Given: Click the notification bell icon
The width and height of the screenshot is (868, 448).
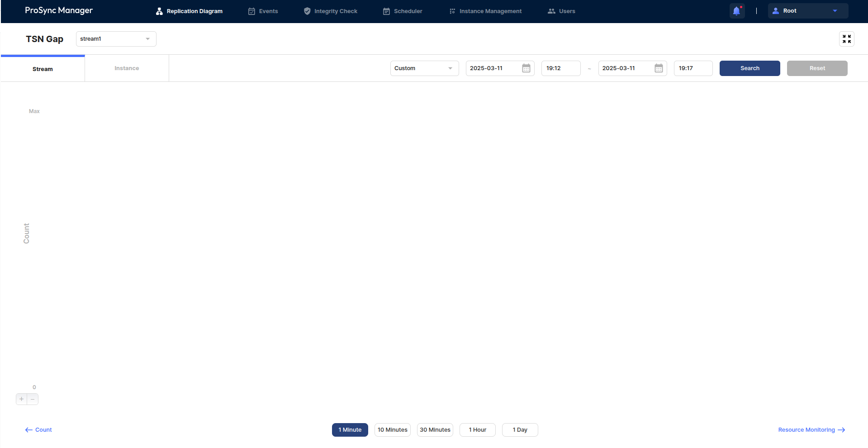Looking at the screenshot, I should point(736,11).
